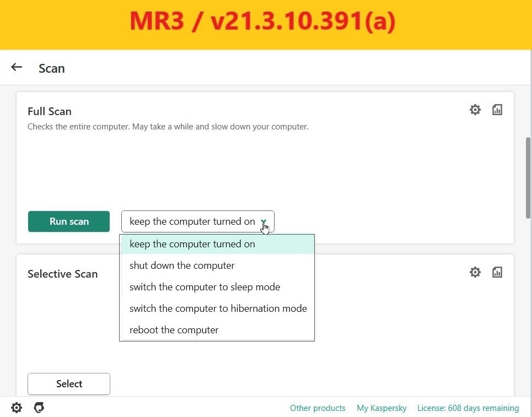The height and width of the screenshot is (417, 532).
Task: Click the Full Scan heading
Action: tap(50, 111)
